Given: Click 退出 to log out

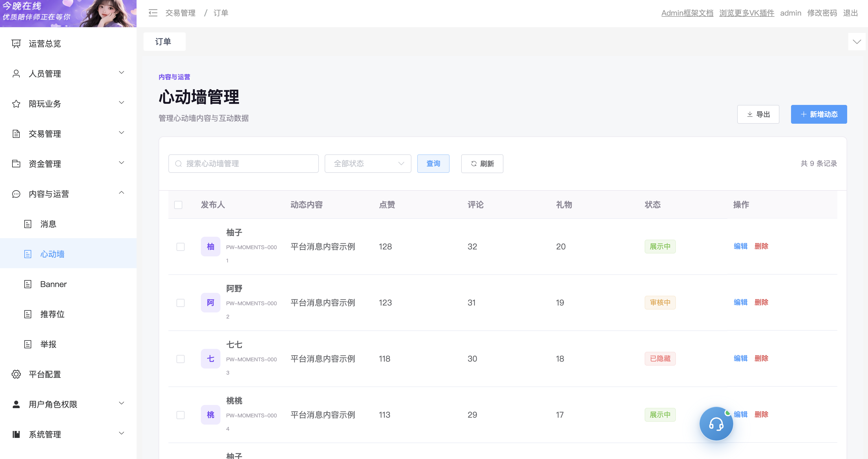Looking at the screenshot, I should pos(850,13).
